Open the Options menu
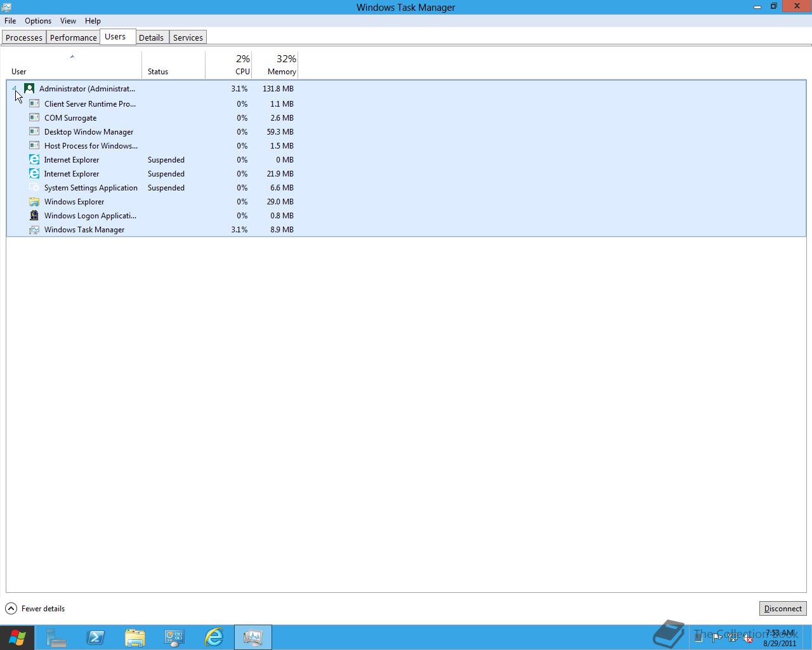812x650 pixels. pyautogui.click(x=38, y=21)
